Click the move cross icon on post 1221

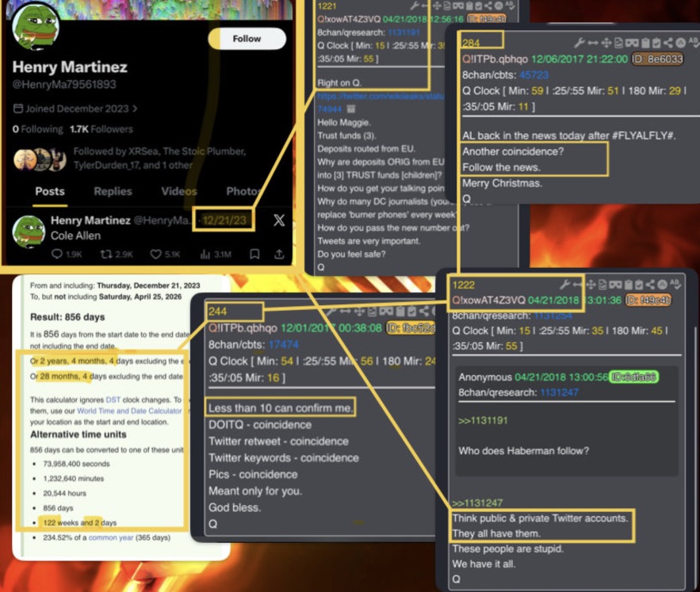coord(437,6)
